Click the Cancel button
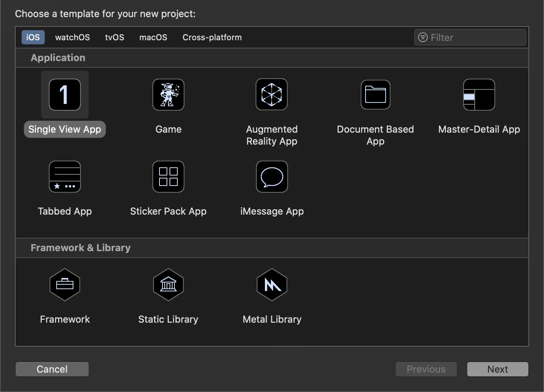This screenshot has height=392, width=544. pyautogui.click(x=52, y=369)
